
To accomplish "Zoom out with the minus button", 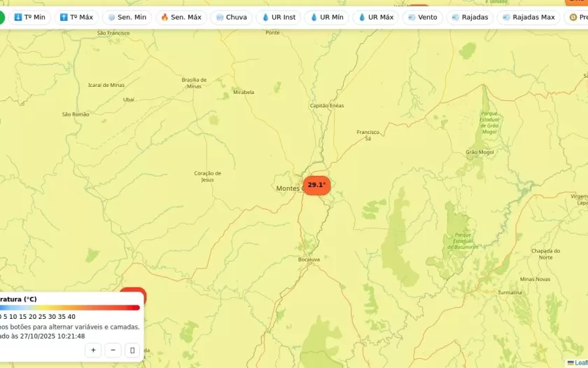I will coord(113,350).
